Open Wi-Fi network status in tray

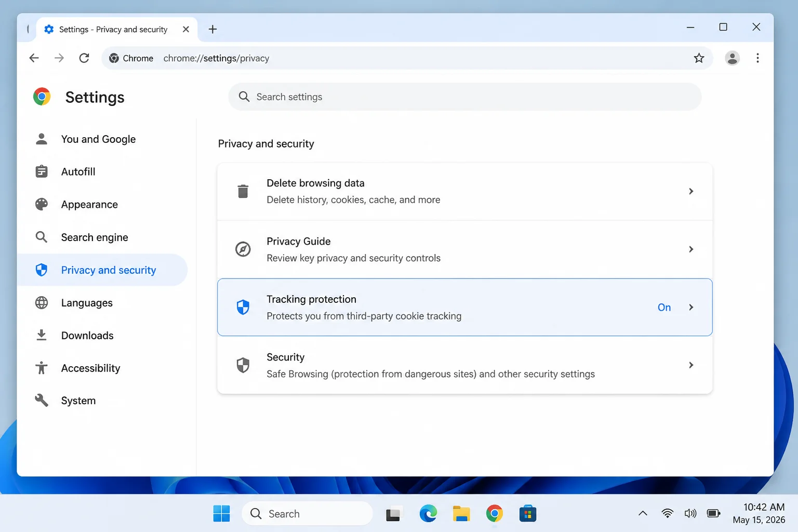click(667, 513)
